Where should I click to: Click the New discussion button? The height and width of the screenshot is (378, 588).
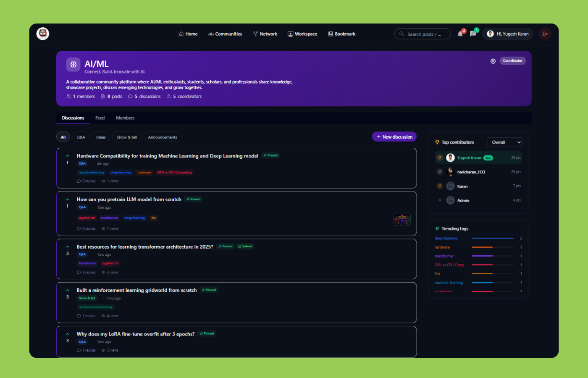[x=394, y=137]
